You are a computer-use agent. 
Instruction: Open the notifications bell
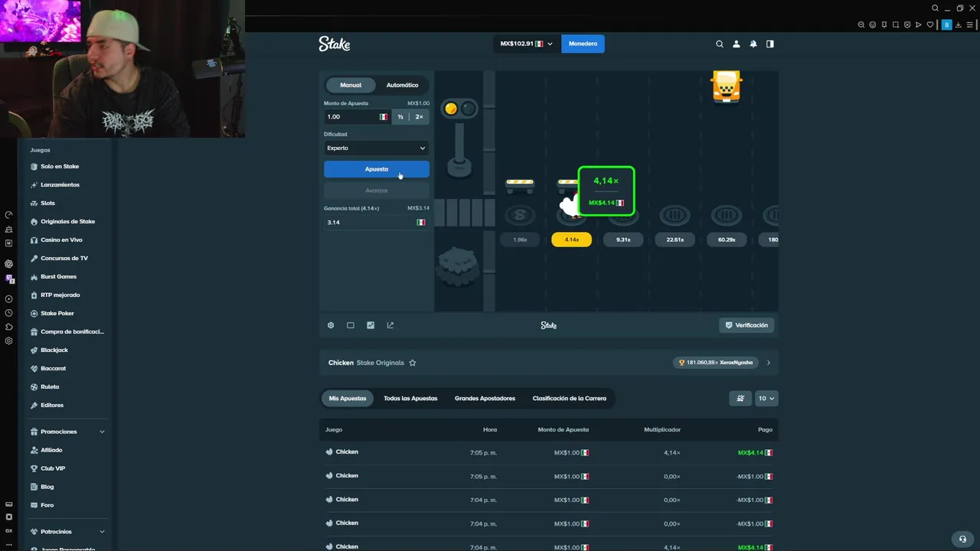click(753, 44)
